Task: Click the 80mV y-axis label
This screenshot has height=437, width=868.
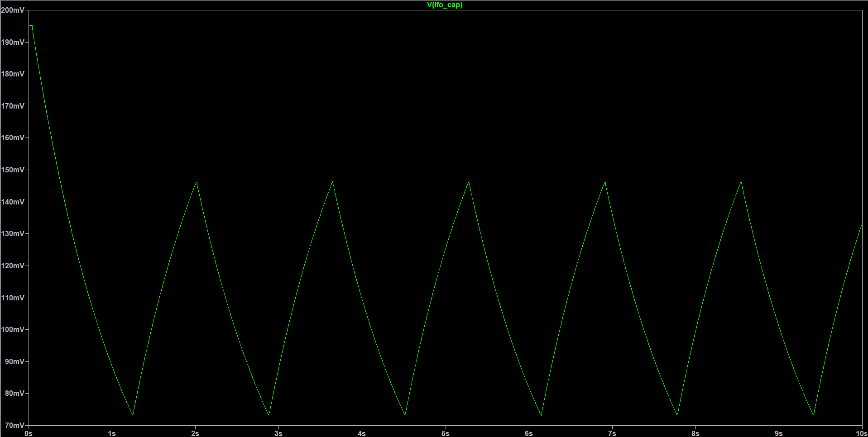Action: (15, 393)
